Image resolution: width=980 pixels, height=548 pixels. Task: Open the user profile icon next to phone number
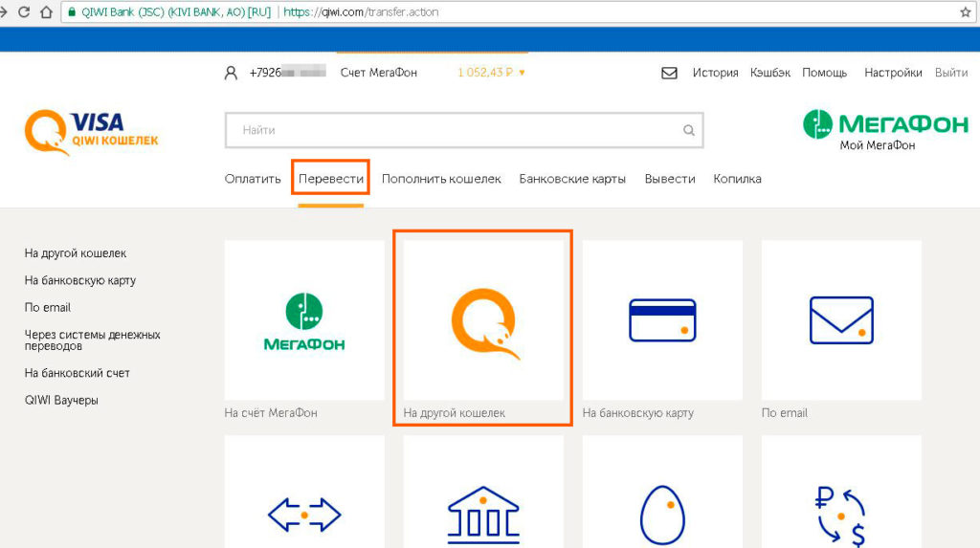pos(231,73)
